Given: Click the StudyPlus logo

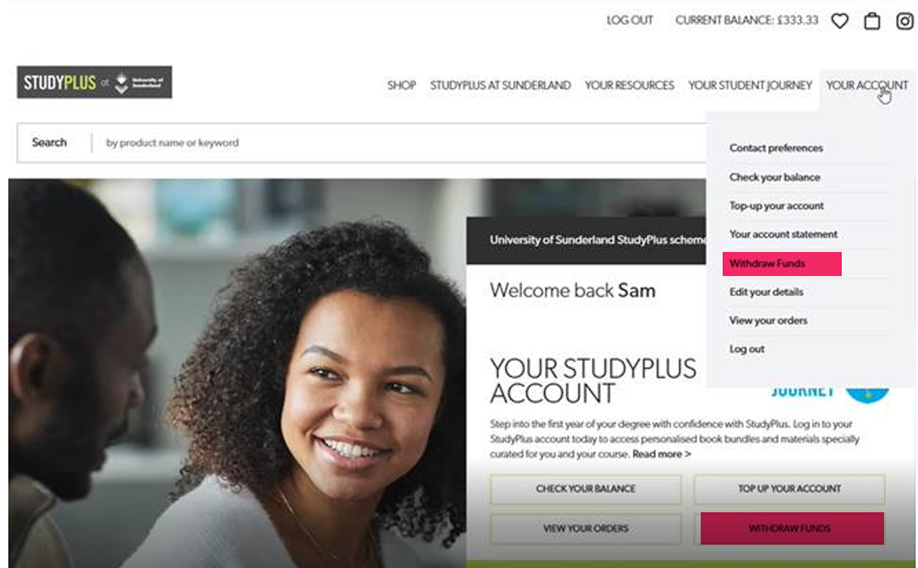Looking at the screenshot, I should tap(94, 82).
